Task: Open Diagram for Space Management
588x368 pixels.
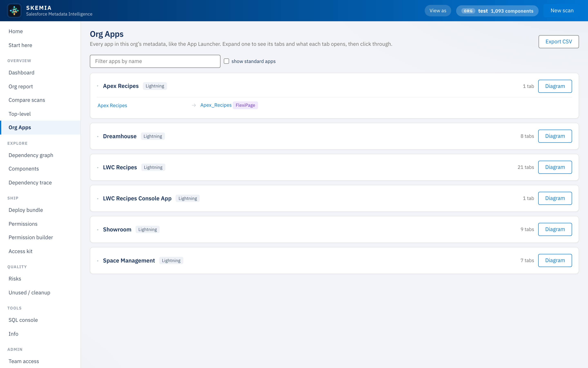Action: tap(555, 260)
